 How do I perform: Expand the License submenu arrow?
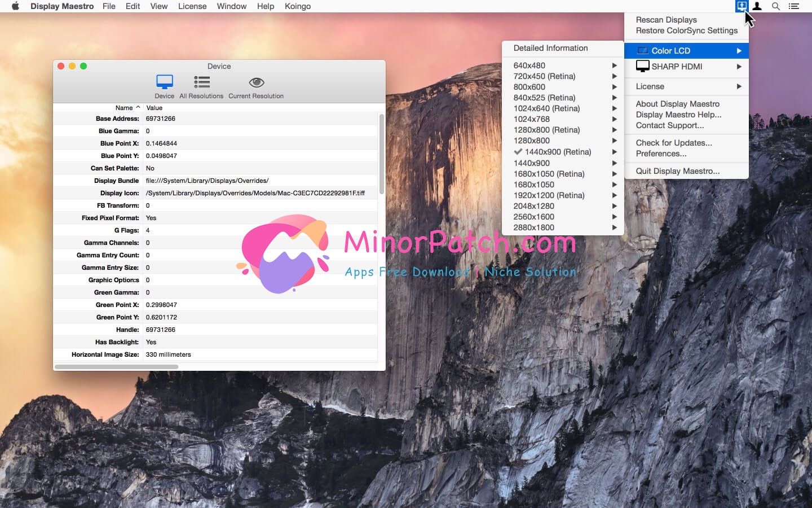click(x=739, y=86)
